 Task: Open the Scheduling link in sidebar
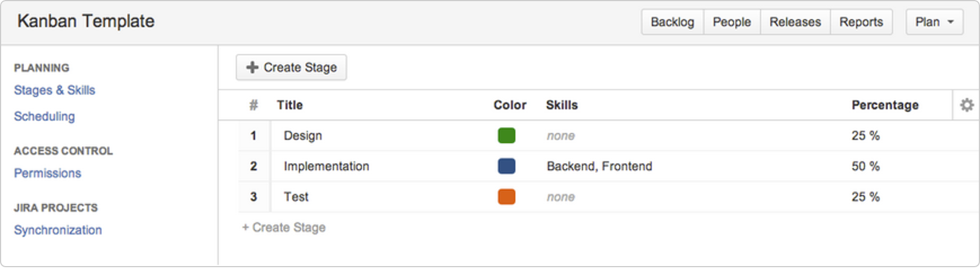(x=44, y=116)
